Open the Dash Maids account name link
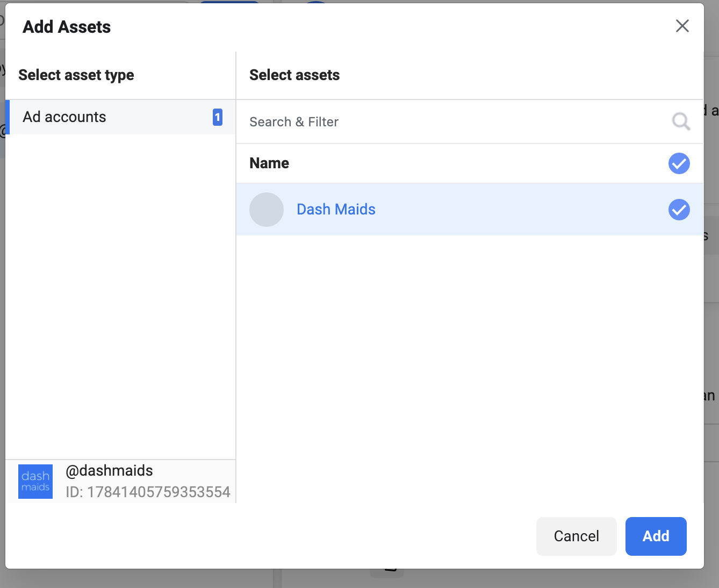The height and width of the screenshot is (588, 719). tap(336, 210)
